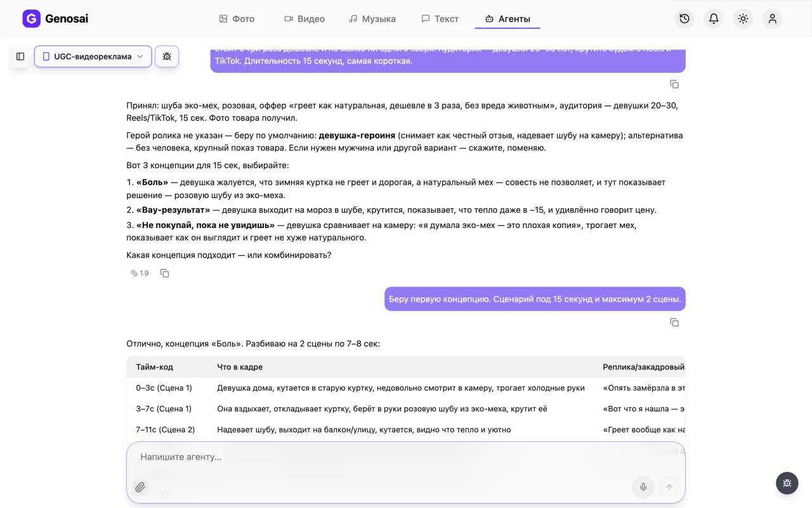
Task: Click the line 'Какая концепция подходит — или комбинировать?'
Action: pos(229,255)
